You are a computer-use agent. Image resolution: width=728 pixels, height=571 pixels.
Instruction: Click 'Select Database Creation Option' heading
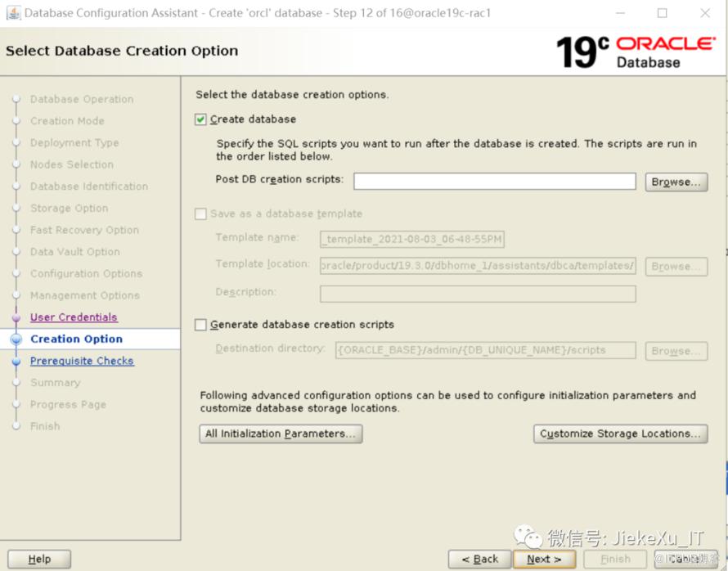122,51
